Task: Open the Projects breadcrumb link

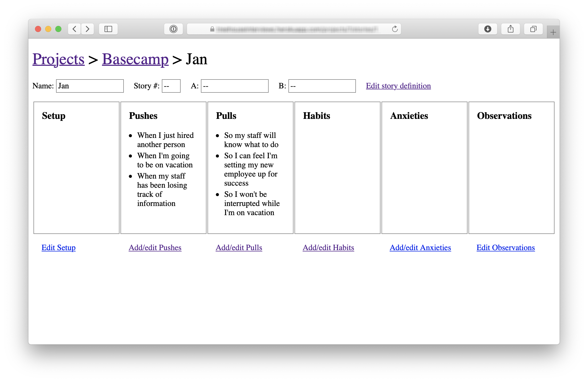Action: point(58,59)
